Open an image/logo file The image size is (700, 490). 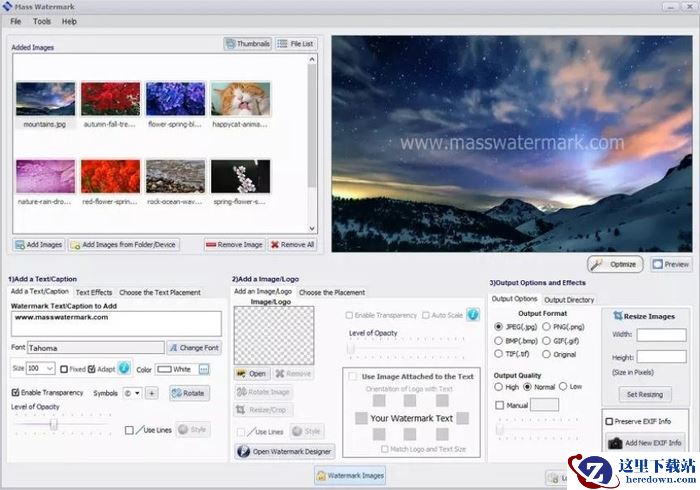252,374
